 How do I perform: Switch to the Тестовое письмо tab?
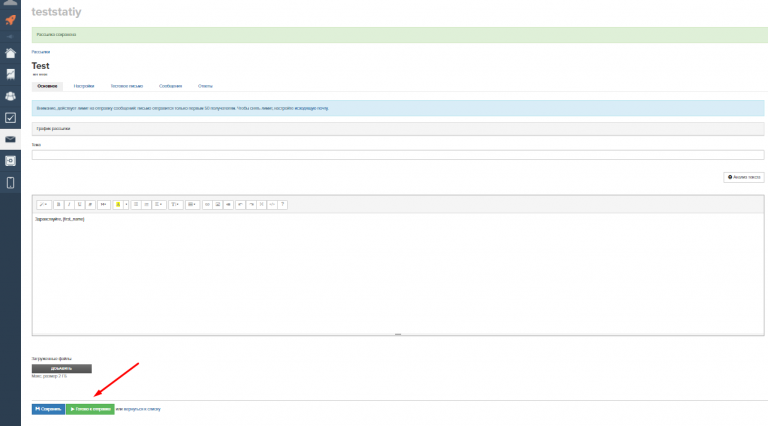126,86
